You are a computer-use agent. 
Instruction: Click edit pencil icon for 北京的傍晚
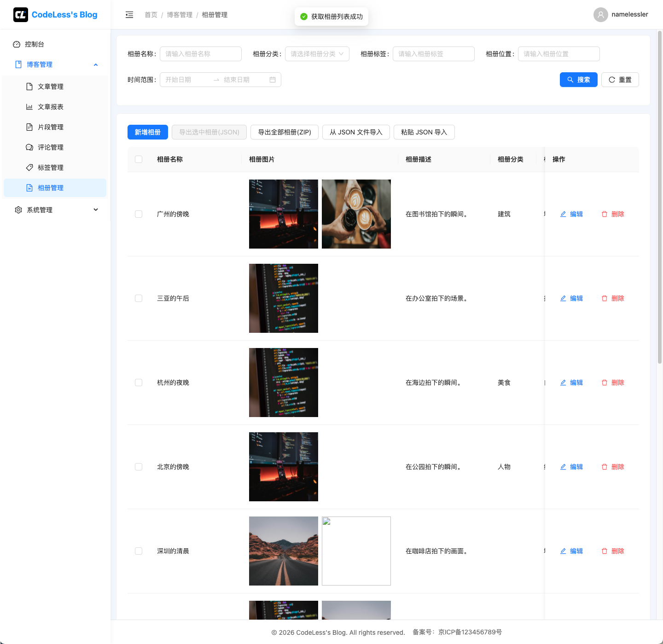point(563,467)
